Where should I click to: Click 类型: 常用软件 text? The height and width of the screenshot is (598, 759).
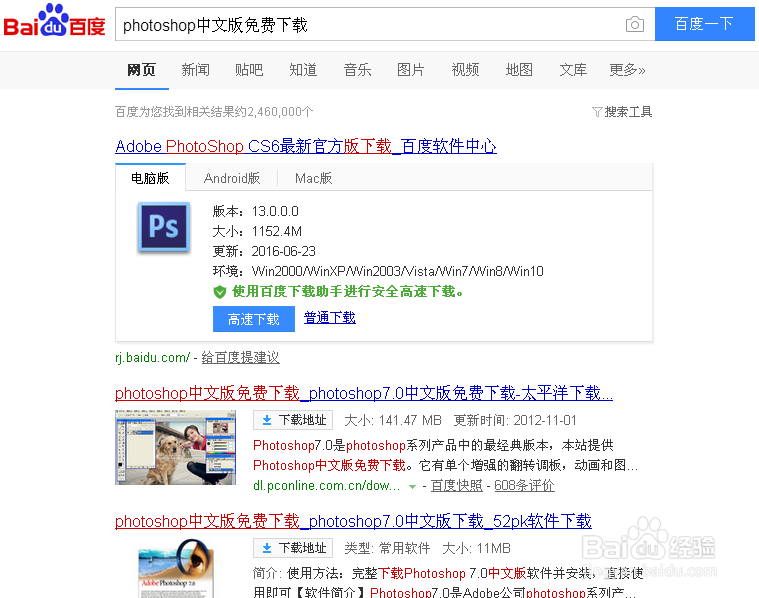387,549
